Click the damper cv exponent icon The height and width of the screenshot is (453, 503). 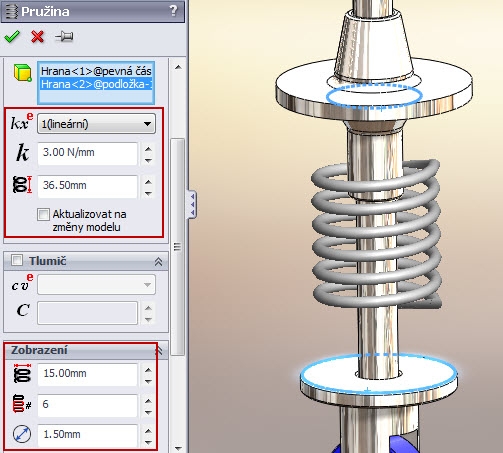click(x=22, y=282)
